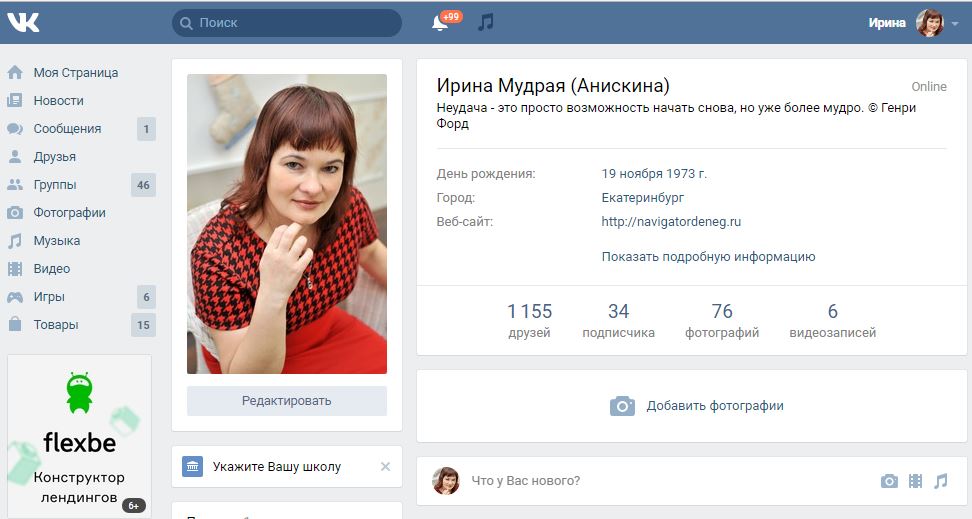The height and width of the screenshot is (519, 972).
Task: Open Фотографии in the sidebar
Action: click(69, 213)
